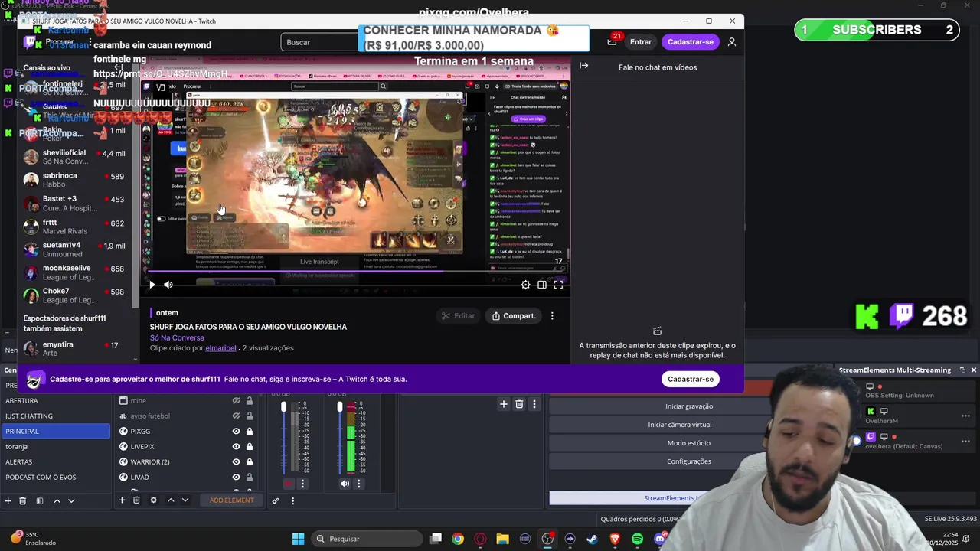The image size is (980, 551).
Task: Hide the WARRIOR (2) source
Action: click(x=236, y=461)
